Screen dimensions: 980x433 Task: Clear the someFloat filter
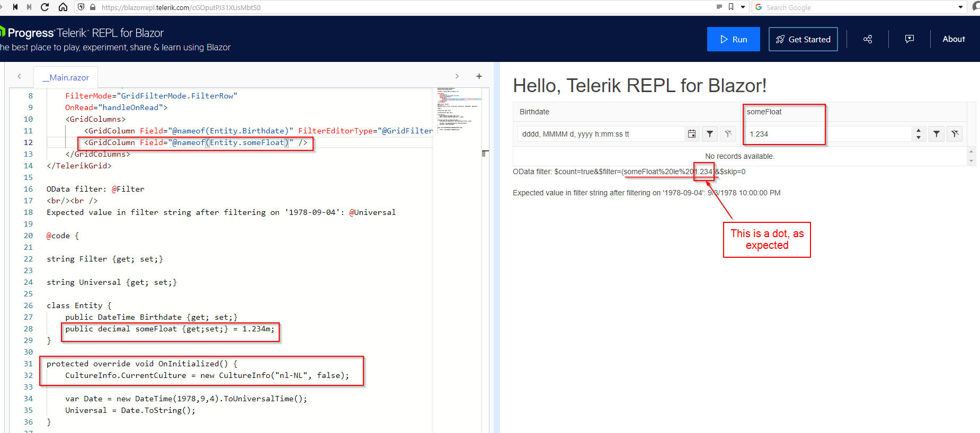pyautogui.click(x=955, y=134)
